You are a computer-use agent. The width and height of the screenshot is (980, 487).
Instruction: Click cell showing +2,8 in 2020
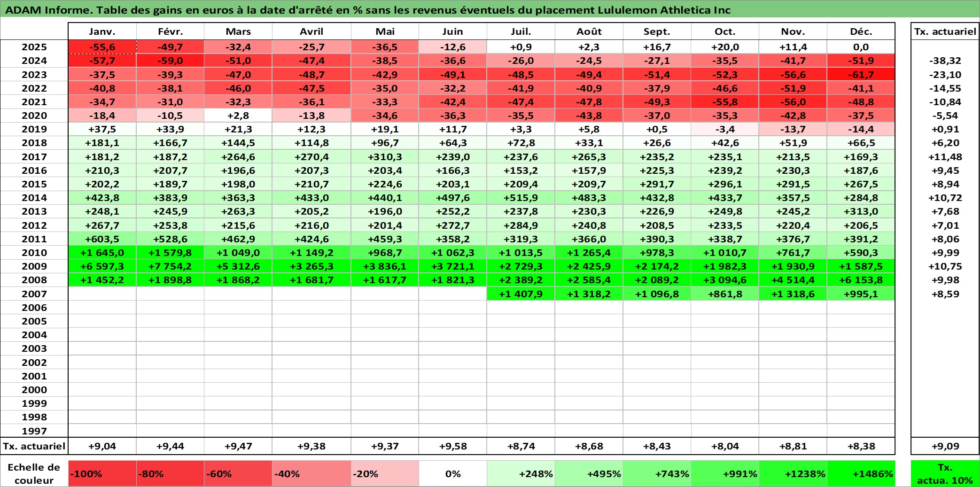pos(238,116)
